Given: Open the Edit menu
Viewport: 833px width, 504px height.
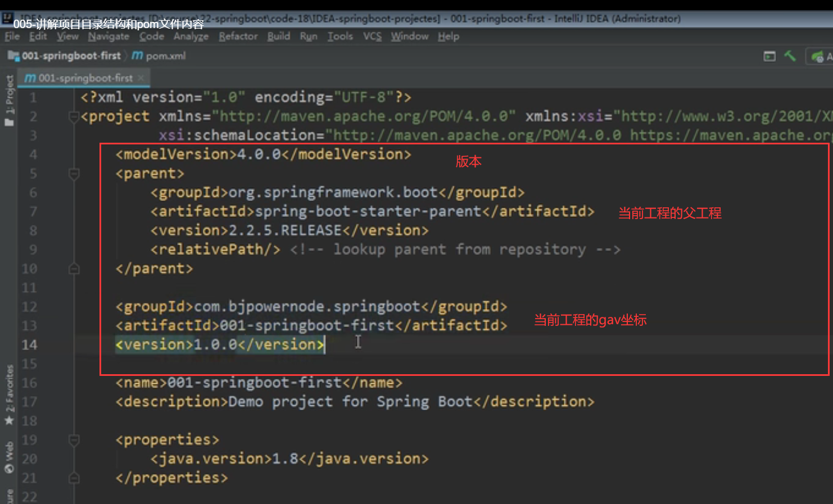Looking at the screenshot, I should point(38,37).
